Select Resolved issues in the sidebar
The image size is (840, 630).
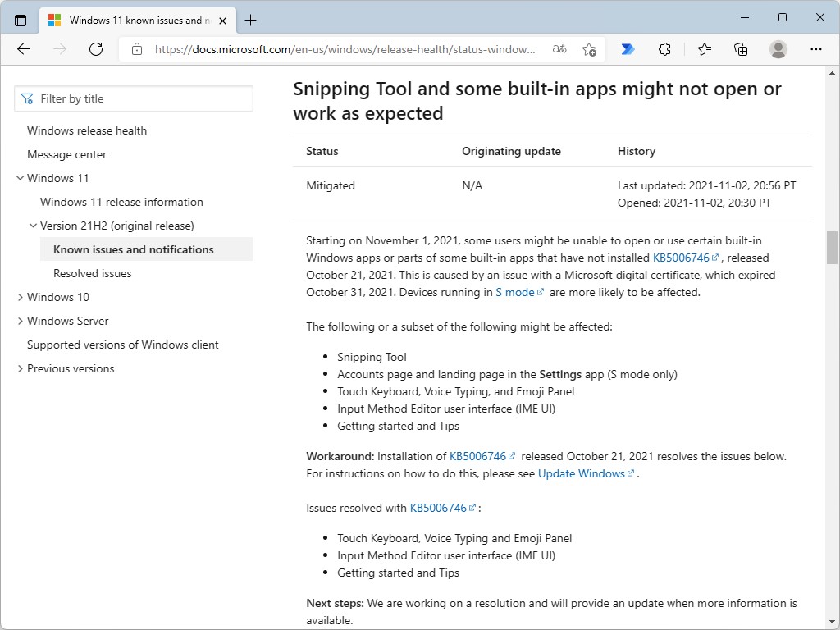pyautogui.click(x=92, y=273)
